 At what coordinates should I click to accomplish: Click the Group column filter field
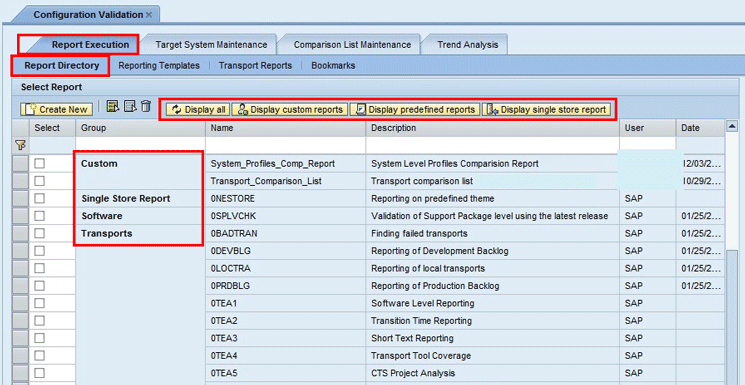[140, 145]
